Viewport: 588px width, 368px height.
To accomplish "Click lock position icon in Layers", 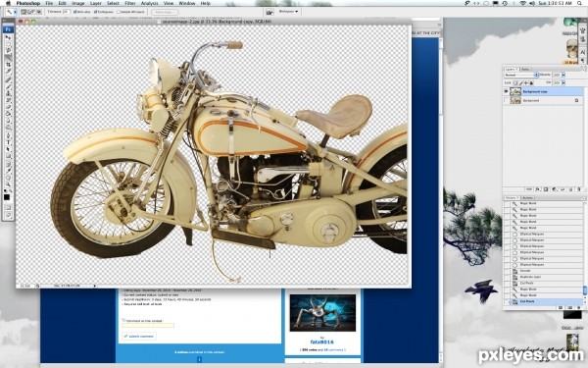I will pyautogui.click(x=526, y=83).
